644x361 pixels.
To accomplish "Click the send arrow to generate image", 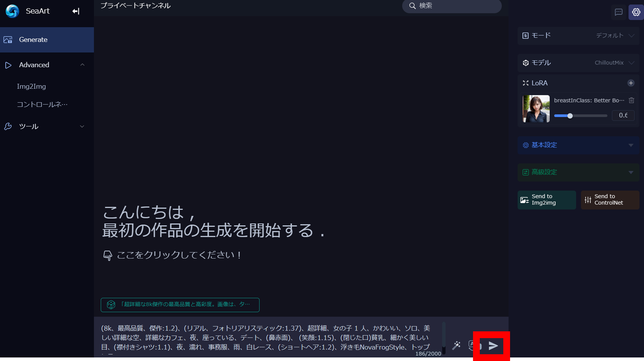I will coord(493,346).
